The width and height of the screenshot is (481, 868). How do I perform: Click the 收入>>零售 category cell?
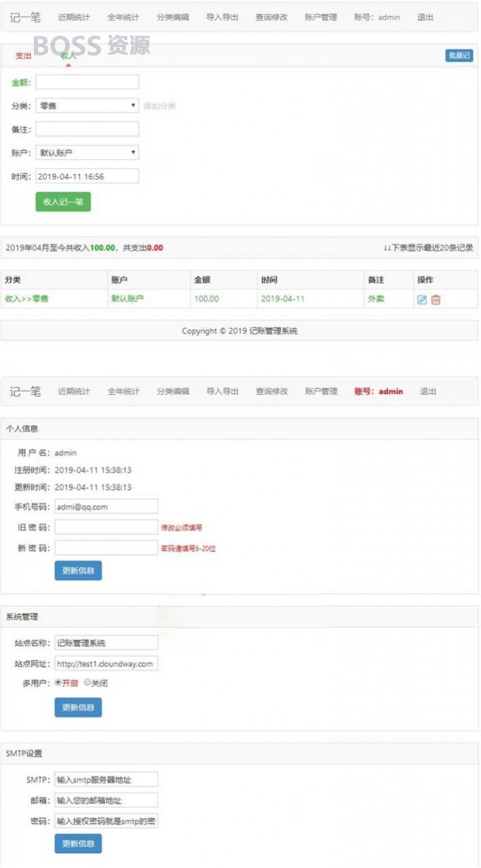[x=54, y=298]
